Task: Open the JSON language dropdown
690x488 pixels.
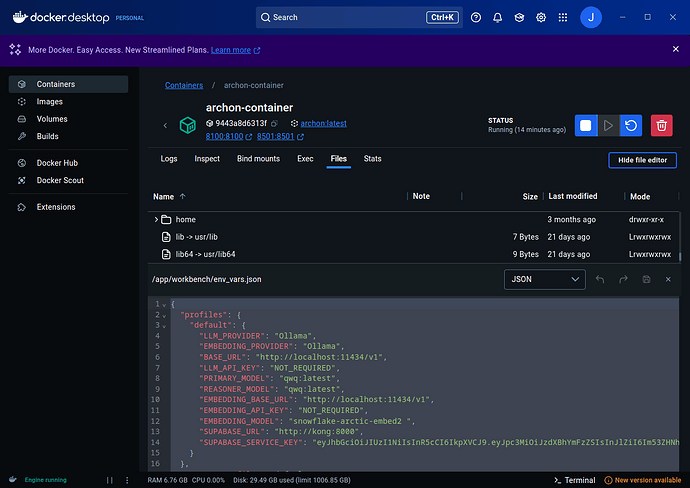Action: pos(544,279)
